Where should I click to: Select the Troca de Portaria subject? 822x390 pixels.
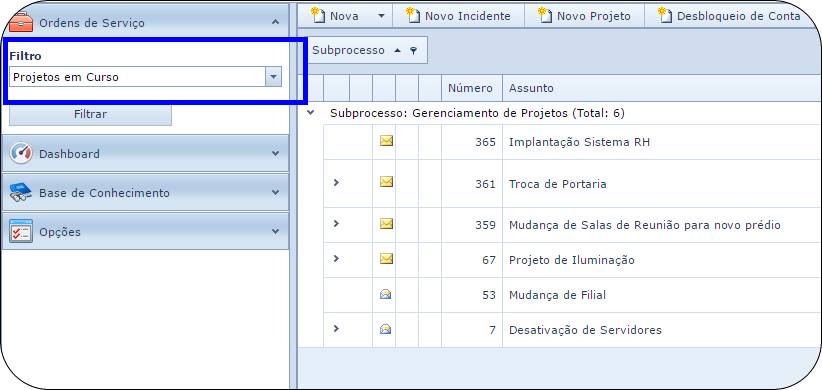coord(558,184)
